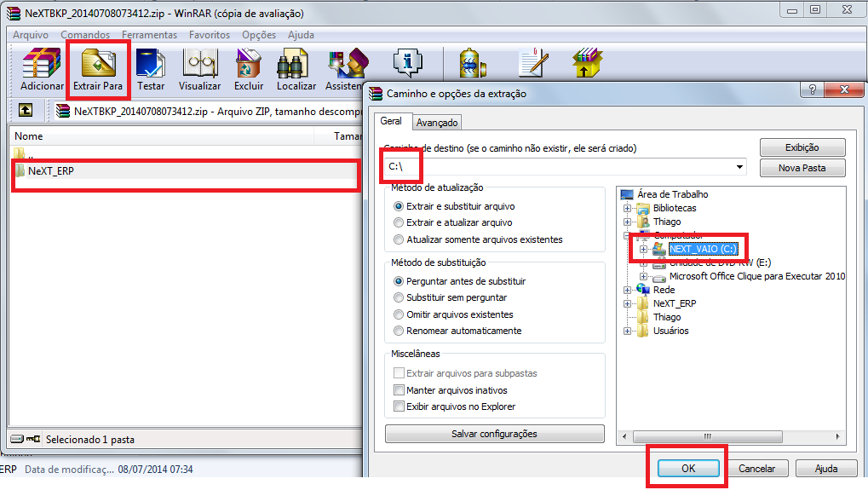Click the self-extracting archive toolbar icon

click(588, 62)
